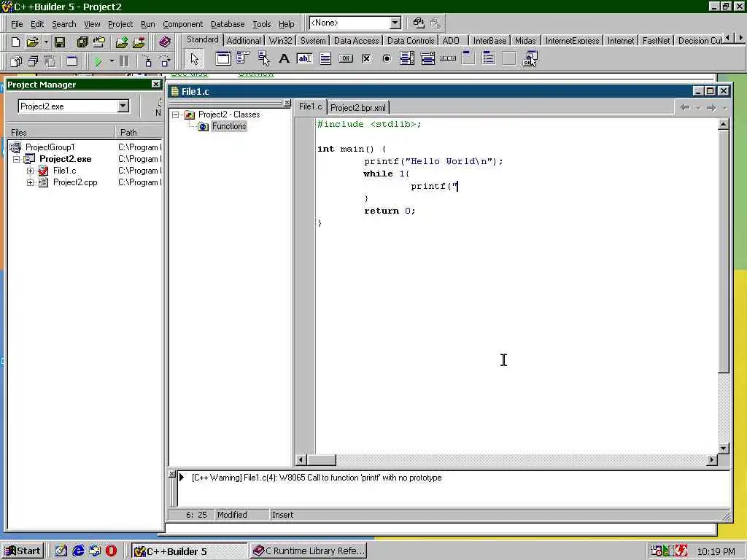The image size is (747, 560).
Task: Click the Trace Into debug icon
Action: pyautogui.click(x=147, y=61)
